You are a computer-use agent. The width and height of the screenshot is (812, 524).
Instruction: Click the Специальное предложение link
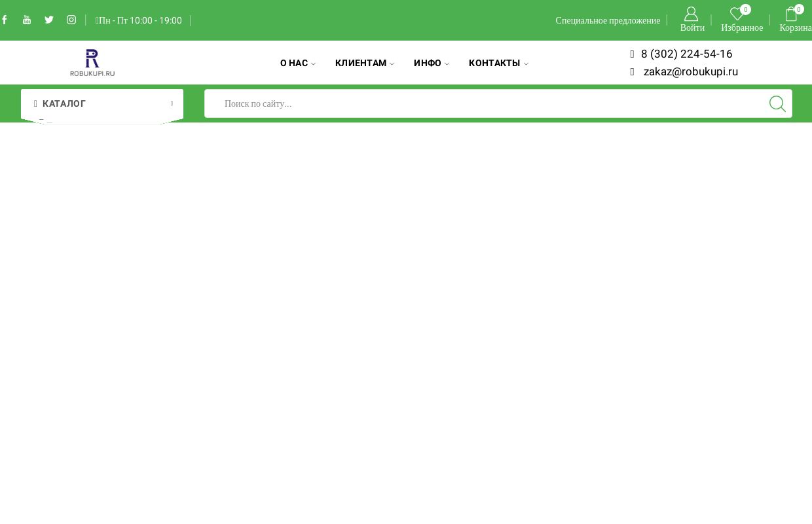[608, 20]
